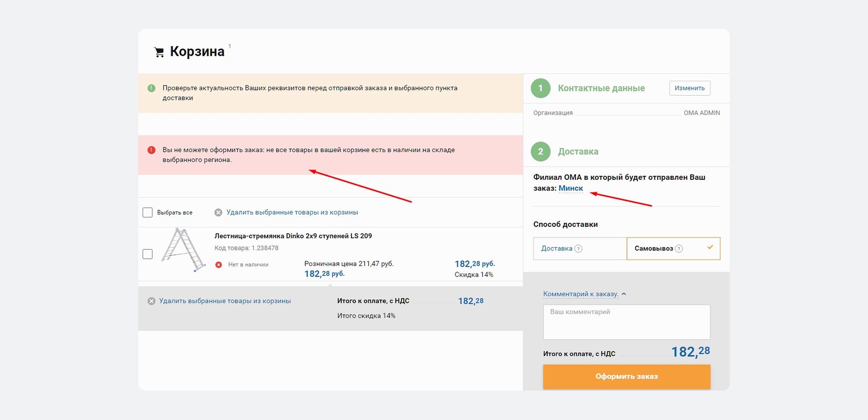Click top remove-selected cross icon
868x420 pixels.
[x=218, y=213]
